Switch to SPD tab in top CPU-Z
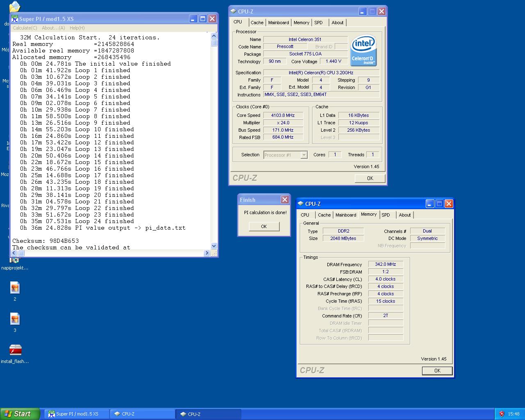Viewport: 525px width, 420px height. [319, 23]
